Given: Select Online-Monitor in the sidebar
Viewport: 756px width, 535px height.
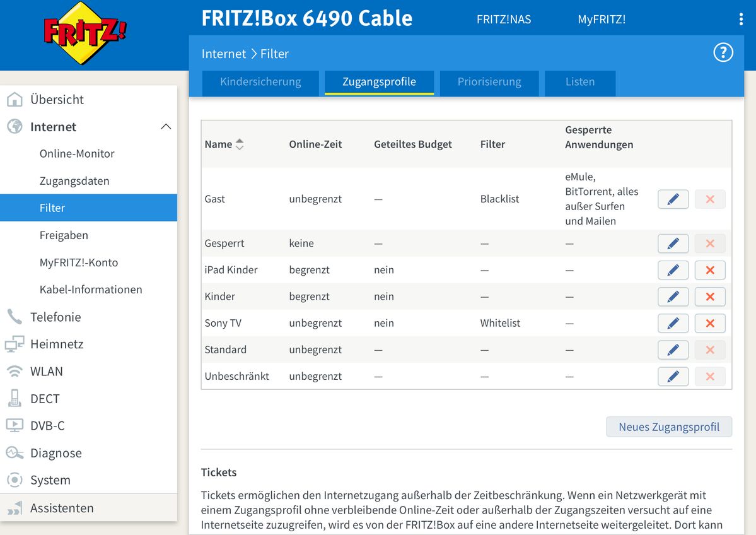Looking at the screenshot, I should tap(77, 154).
